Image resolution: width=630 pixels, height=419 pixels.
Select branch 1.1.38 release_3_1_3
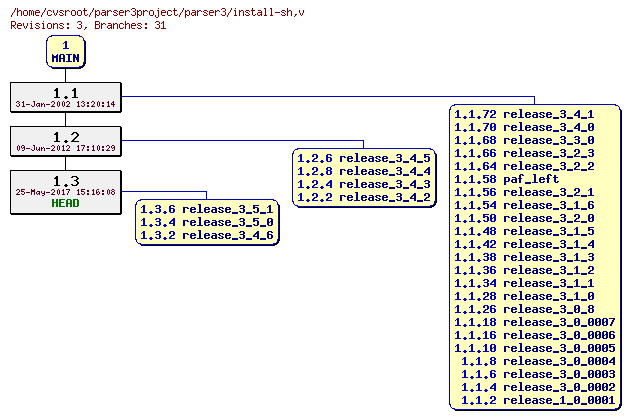tap(524, 257)
